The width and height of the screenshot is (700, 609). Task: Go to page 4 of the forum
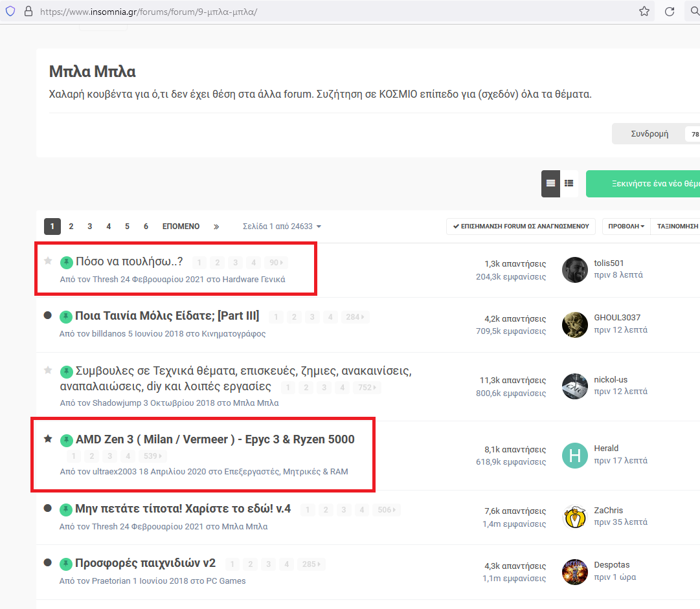pyautogui.click(x=109, y=227)
